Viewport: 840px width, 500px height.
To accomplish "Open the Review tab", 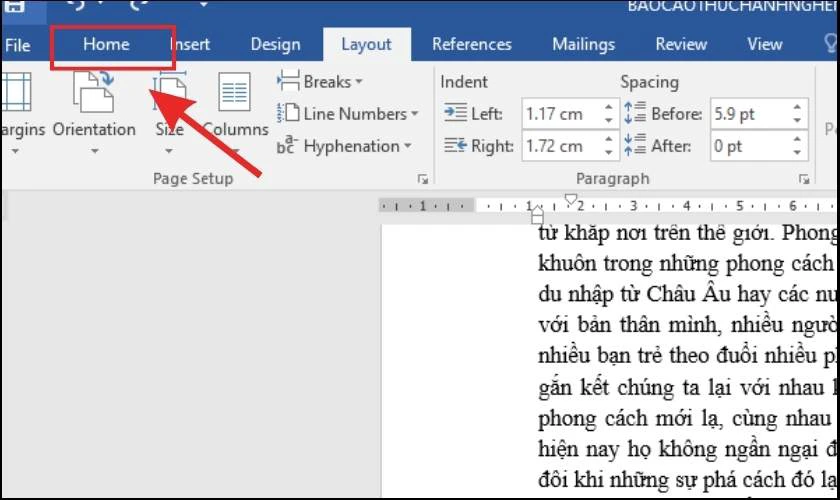I will tap(681, 44).
